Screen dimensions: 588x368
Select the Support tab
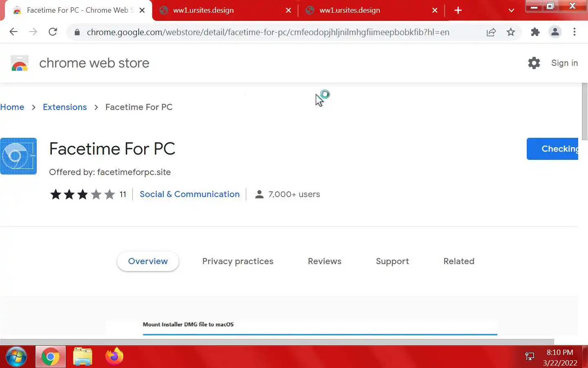click(392, 261)
